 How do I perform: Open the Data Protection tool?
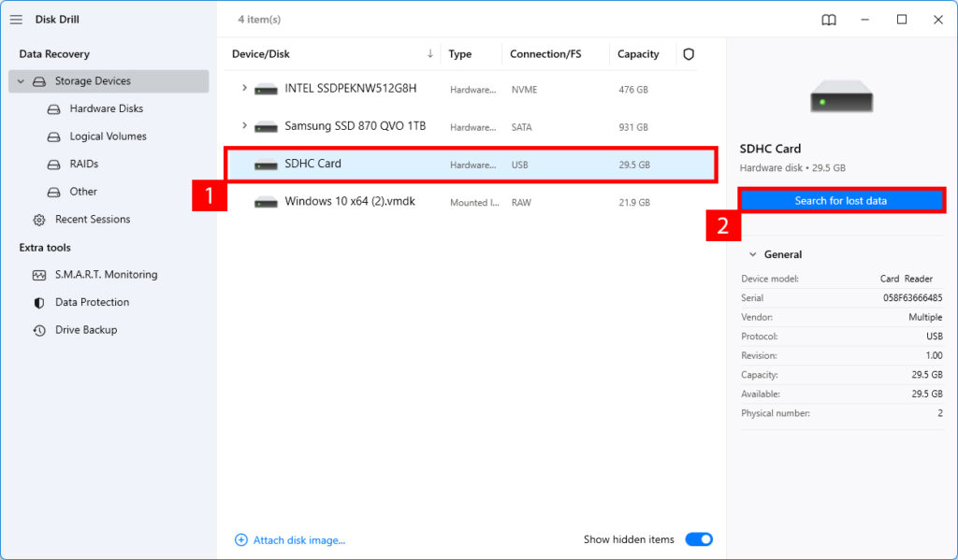[91, 302]
